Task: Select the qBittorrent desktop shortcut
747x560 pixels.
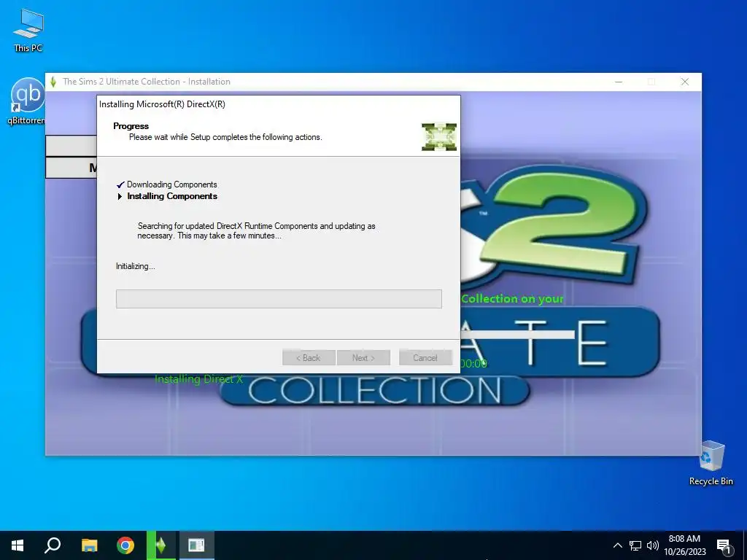Action: (x=27, y=101)
